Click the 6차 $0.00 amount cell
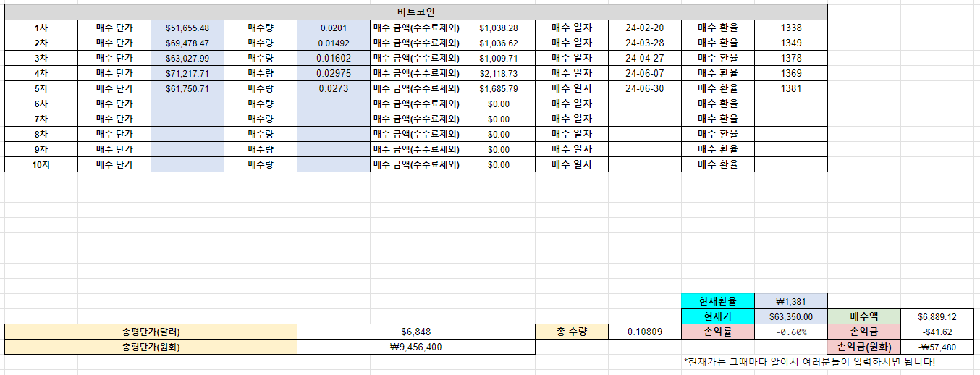The height and width of the screenshot is (375, 980). [499, 104]
